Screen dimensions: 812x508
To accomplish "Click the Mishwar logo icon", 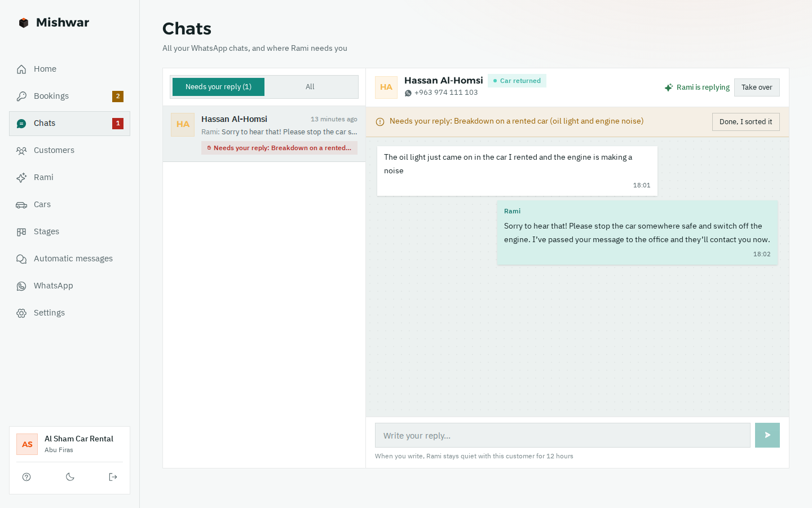I will [x=23, y=23].
